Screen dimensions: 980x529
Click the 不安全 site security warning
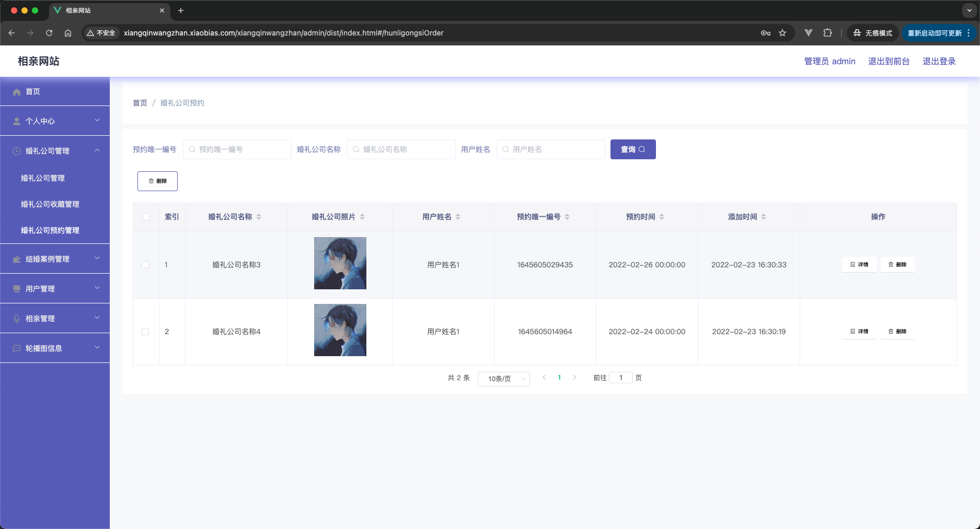click(x=101, y=33)
